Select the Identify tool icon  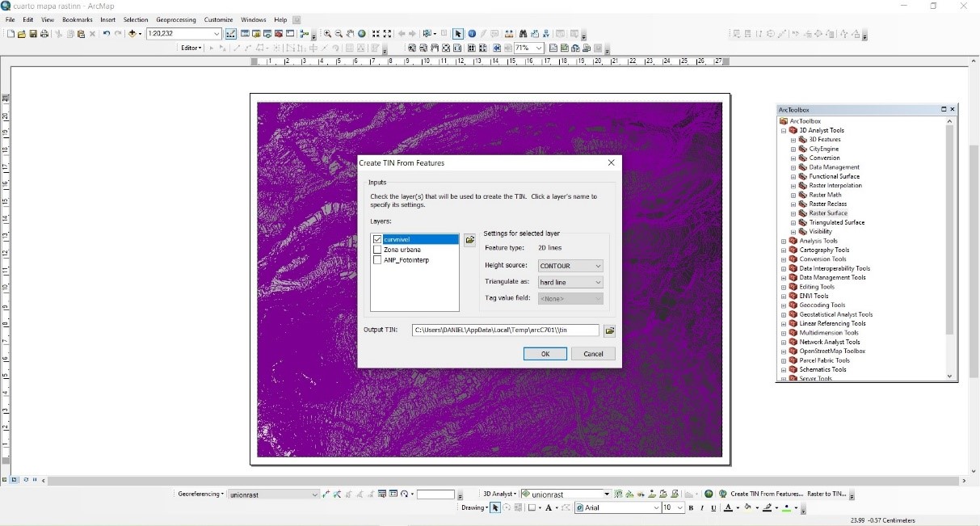472,34
